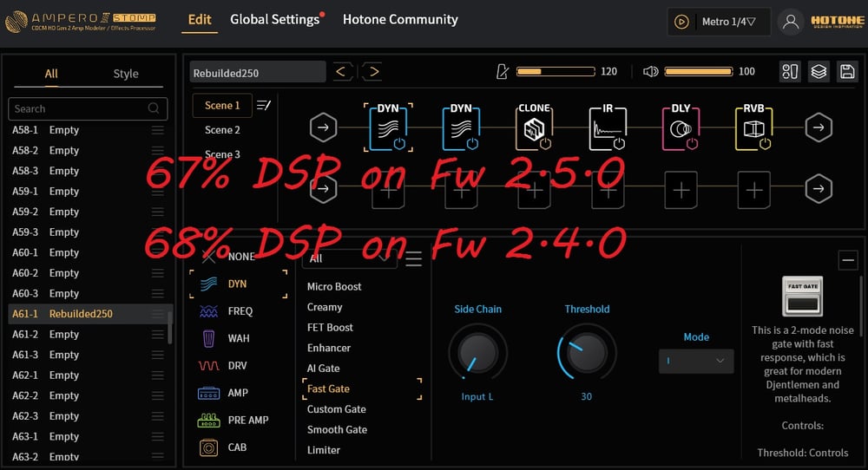Viewport: 868px width, 470px height.
Task: Choose the AMP effect category
Action: (223, 393)
